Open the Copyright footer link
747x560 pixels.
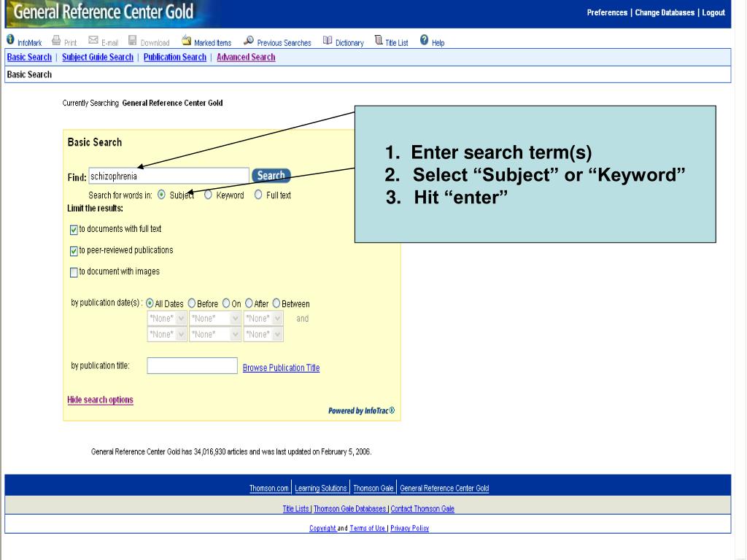(322, 528)
